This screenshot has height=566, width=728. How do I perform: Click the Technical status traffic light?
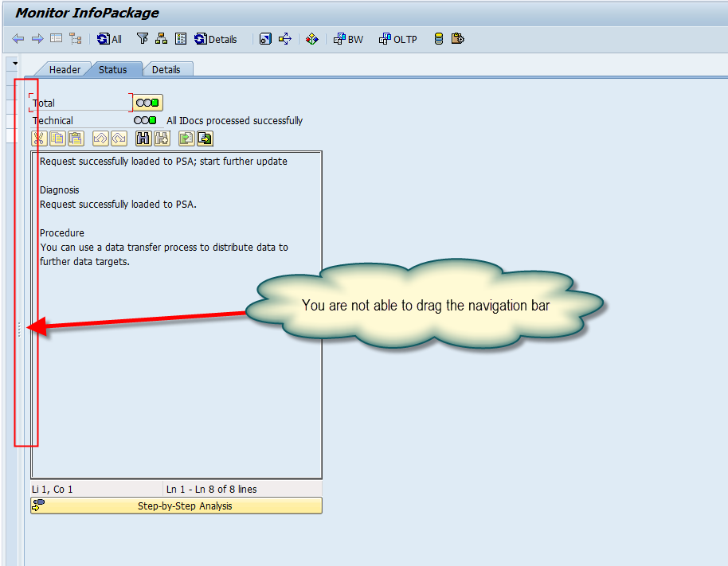pos(145,121)
